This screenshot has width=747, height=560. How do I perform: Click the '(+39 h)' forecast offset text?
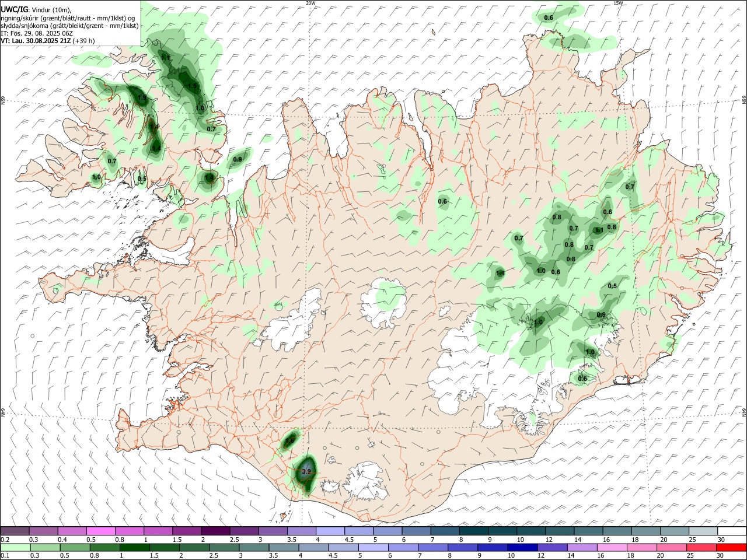[82, 41]
